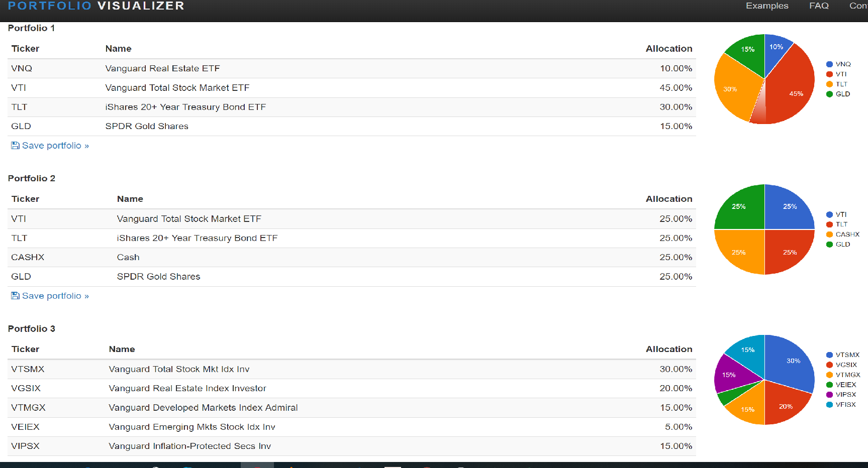
Task: Click the teal VFISX legend dot
Action: coord(829,405)
